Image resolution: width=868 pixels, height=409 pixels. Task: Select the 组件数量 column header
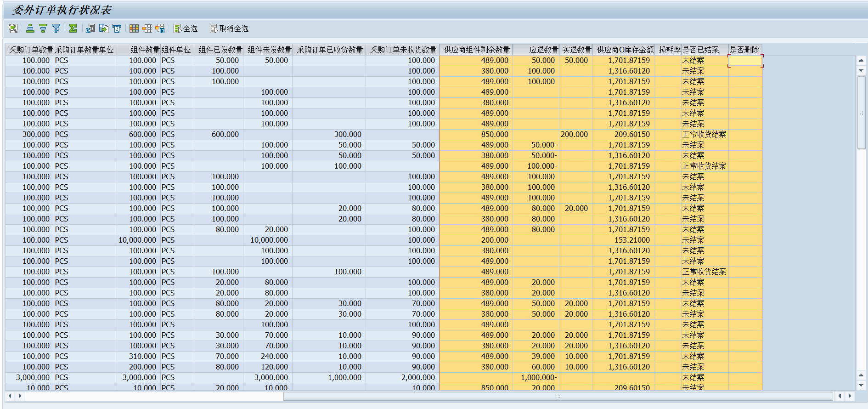tap(139, 50)
